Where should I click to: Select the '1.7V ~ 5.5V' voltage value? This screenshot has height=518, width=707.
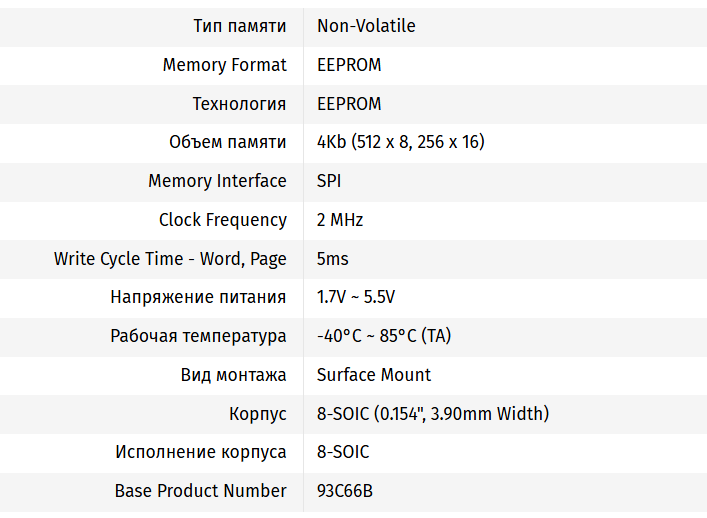[x=356, y=297]
